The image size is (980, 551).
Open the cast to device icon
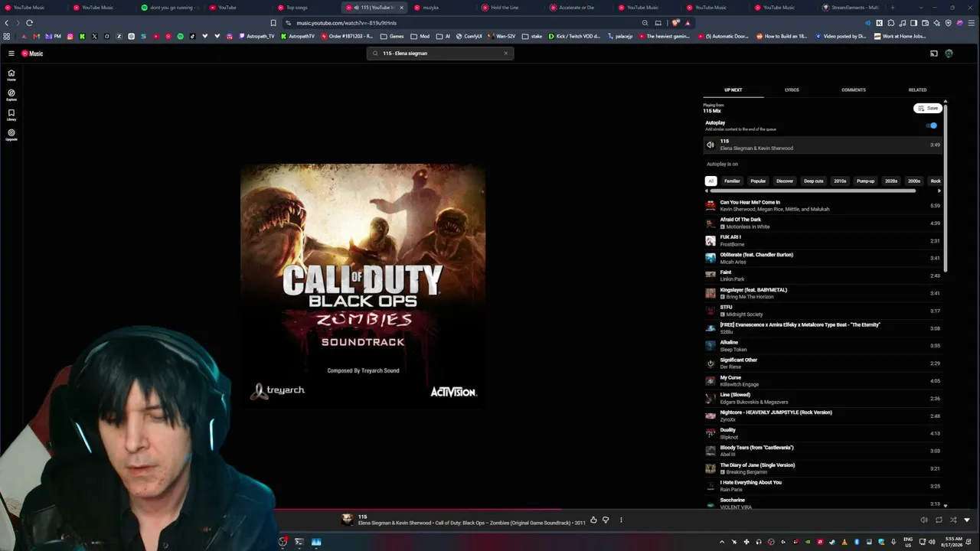click(x=933, y=54)
